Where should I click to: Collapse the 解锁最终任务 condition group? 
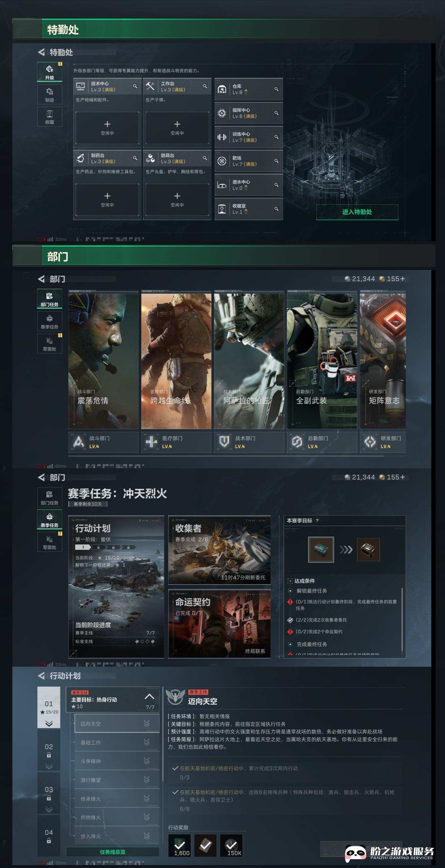click(290, 591)
